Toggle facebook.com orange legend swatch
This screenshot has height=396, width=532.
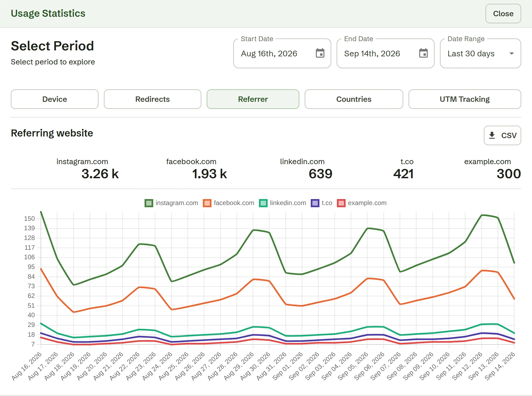(x=207, y=203)
